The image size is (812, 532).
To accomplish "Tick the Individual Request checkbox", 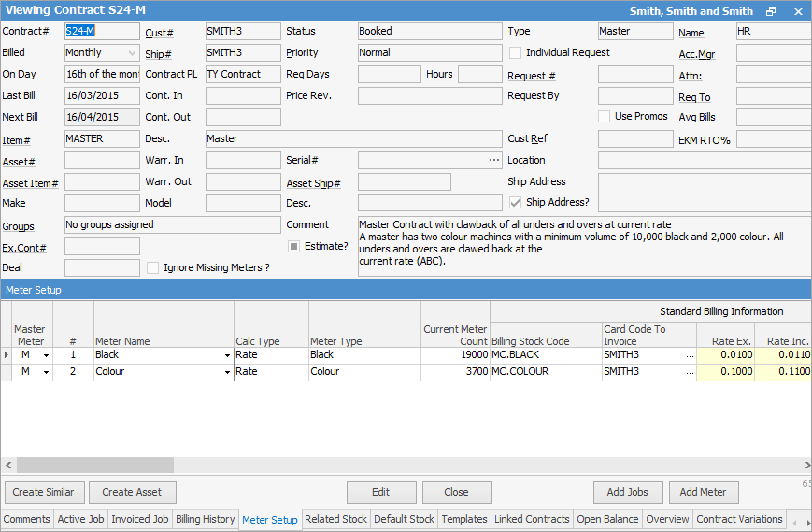I will coord(515,53).
